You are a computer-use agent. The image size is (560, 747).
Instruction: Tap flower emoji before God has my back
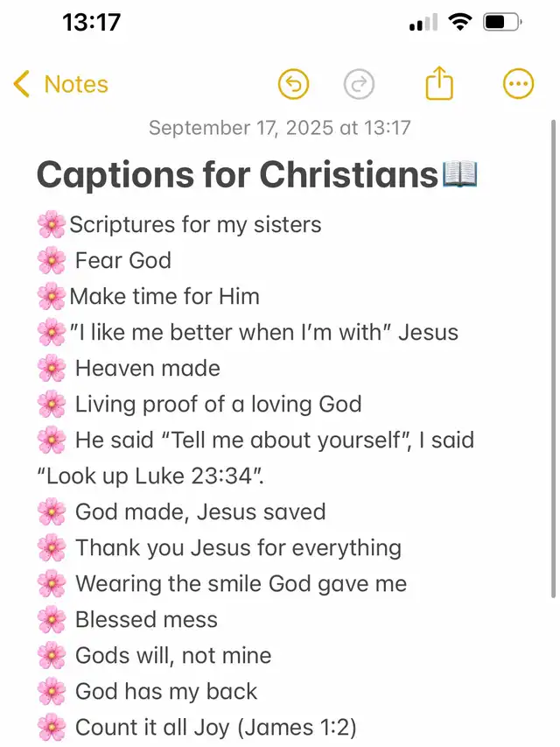[52, 692]
